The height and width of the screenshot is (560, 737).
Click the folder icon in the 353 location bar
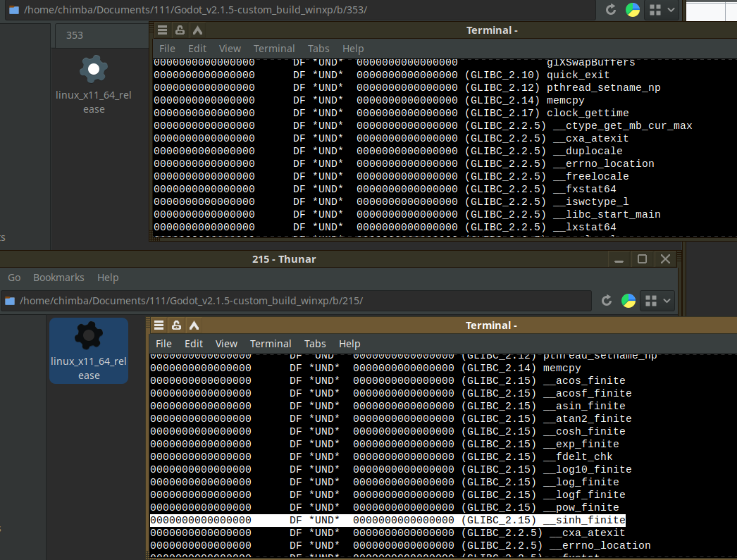tap(14, 10)
